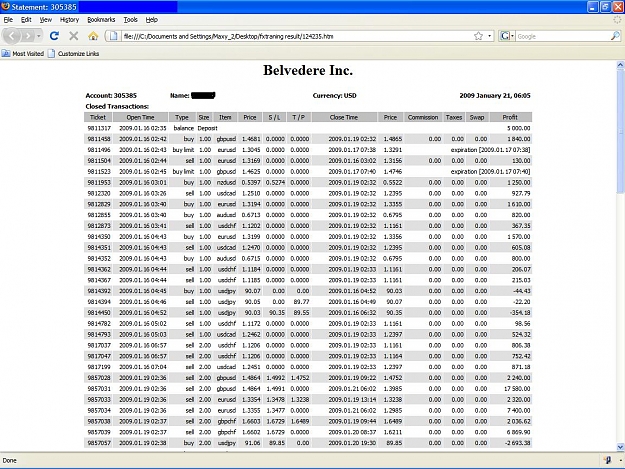Open the Tools menu

pyautogui.click(x=130, y=20)
